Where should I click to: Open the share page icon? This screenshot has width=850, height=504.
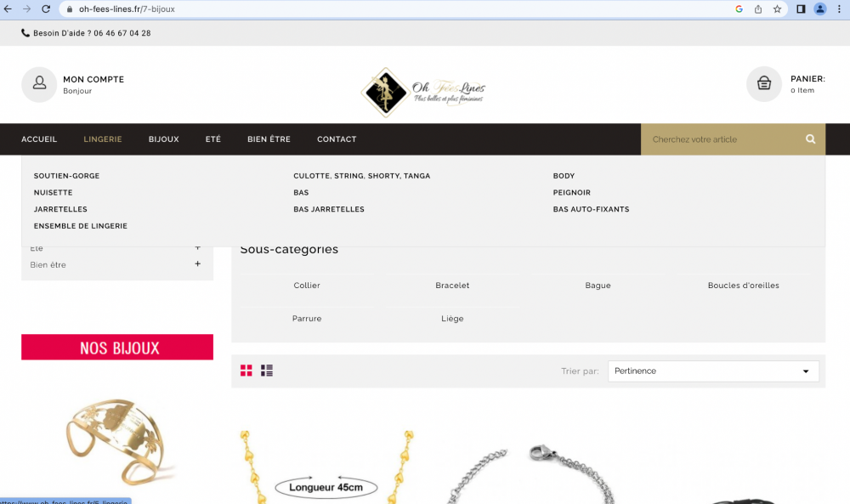pos(758,9)
